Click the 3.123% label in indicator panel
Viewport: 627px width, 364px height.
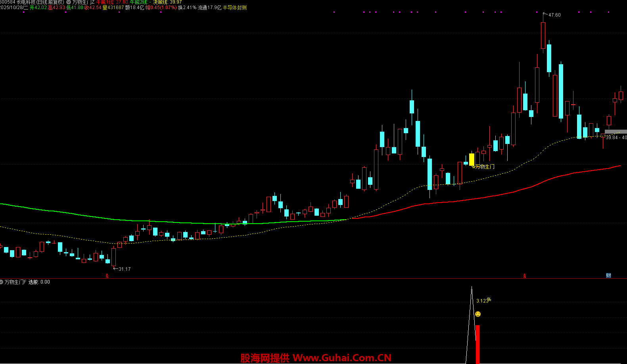point(483,301)
